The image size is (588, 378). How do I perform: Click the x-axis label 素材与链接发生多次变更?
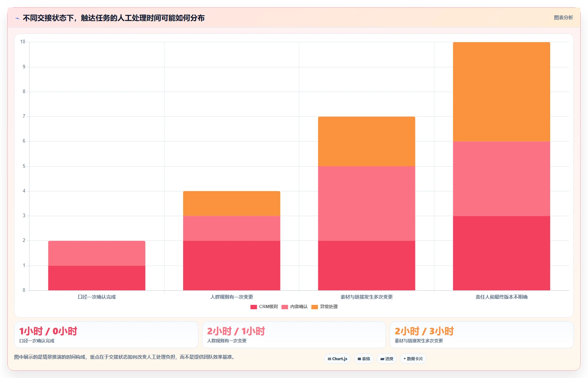tap(367, 297)
